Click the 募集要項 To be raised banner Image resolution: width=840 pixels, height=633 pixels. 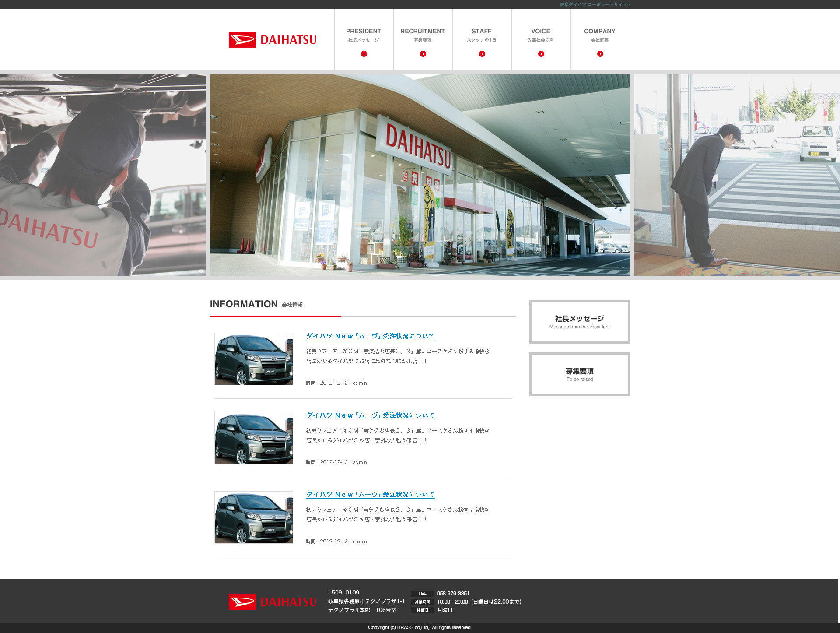coord(579,374)
